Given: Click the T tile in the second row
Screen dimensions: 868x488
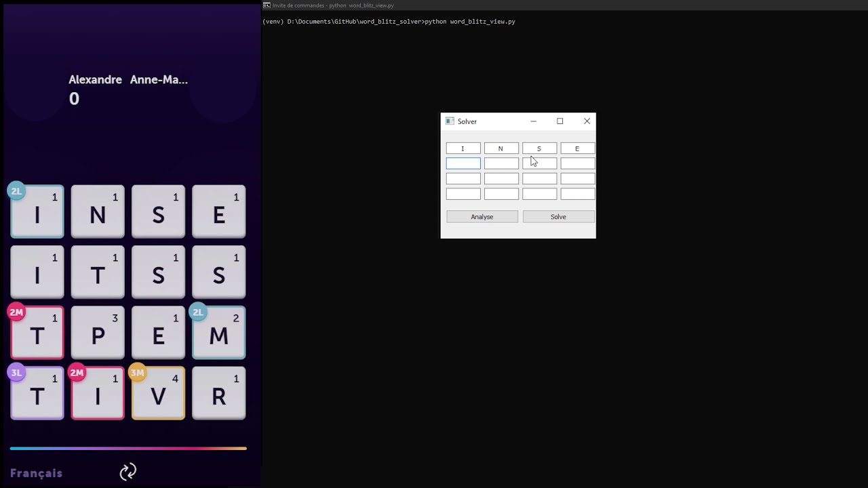Looking at the screenshot, I should pyautogui.click(x=98, y=272).
